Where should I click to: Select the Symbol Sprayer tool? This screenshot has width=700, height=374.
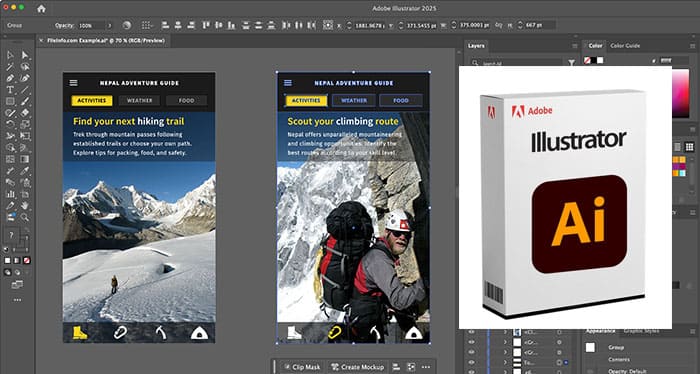[25, 183]
